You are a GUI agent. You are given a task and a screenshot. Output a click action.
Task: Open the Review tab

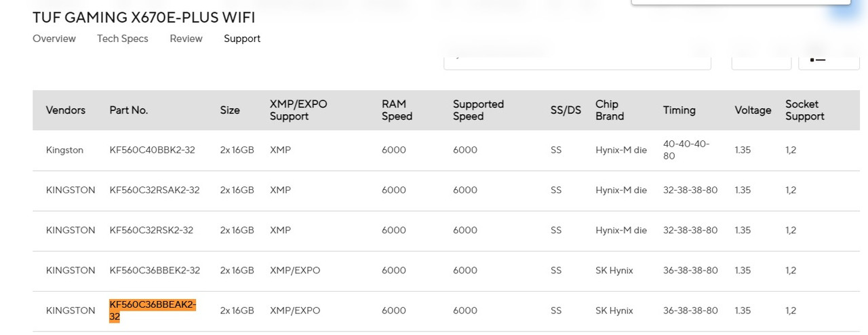point(186,39)
